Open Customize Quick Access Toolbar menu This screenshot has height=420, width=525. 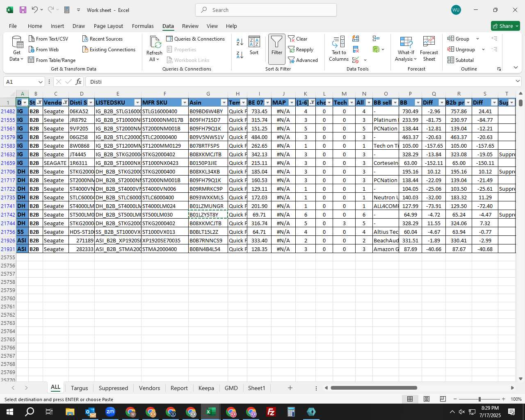click(78, 10)
